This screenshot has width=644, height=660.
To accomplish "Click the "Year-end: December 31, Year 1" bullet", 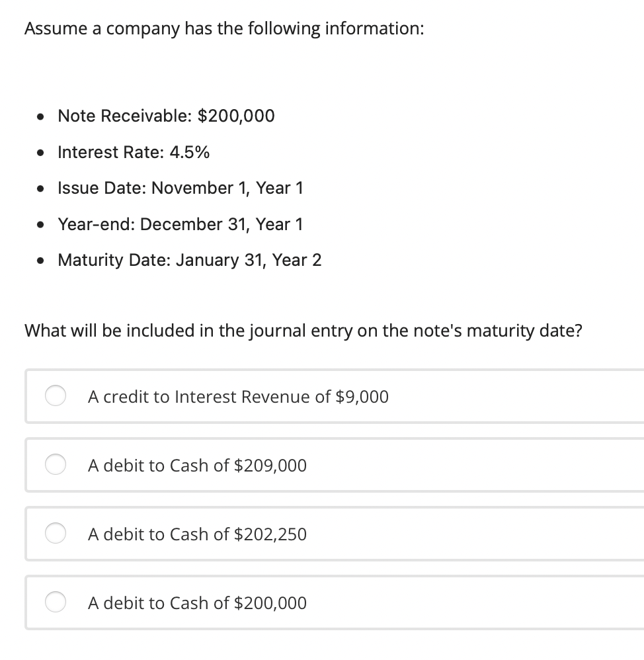I will (x=181, y=224).
